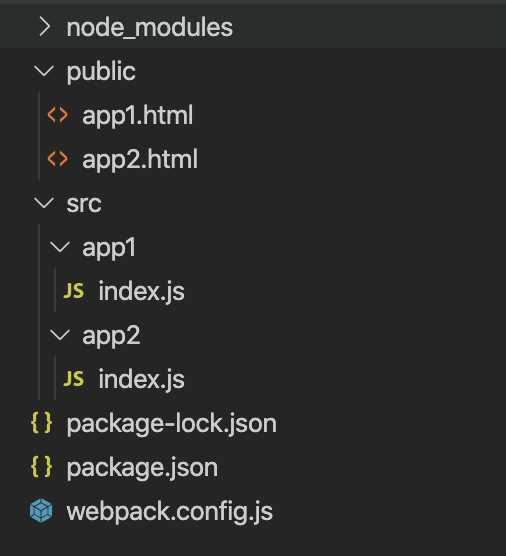Click the JS icon of app2's index.js
The image size is (506, 556).
74,379
